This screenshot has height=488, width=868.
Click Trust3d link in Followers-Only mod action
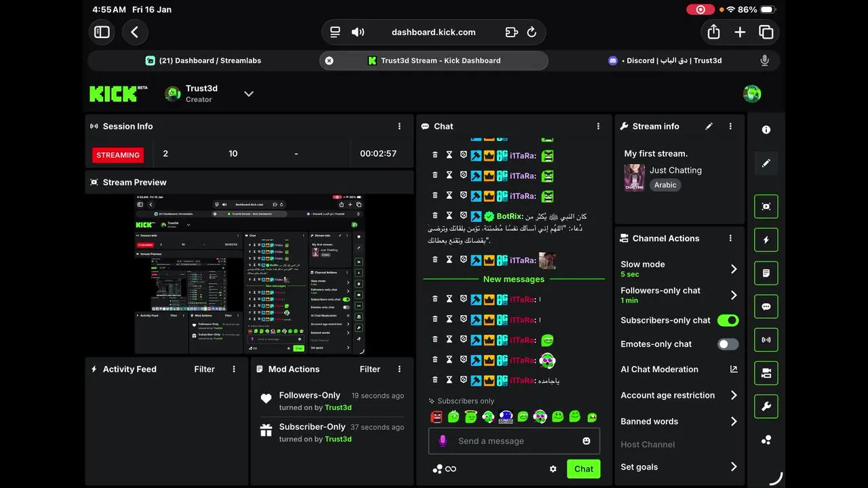[x=338, y=407]
